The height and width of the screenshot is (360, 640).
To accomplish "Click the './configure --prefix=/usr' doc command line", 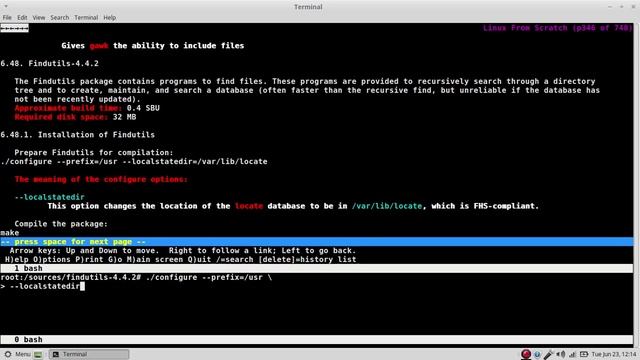I will tap(134, 162).
